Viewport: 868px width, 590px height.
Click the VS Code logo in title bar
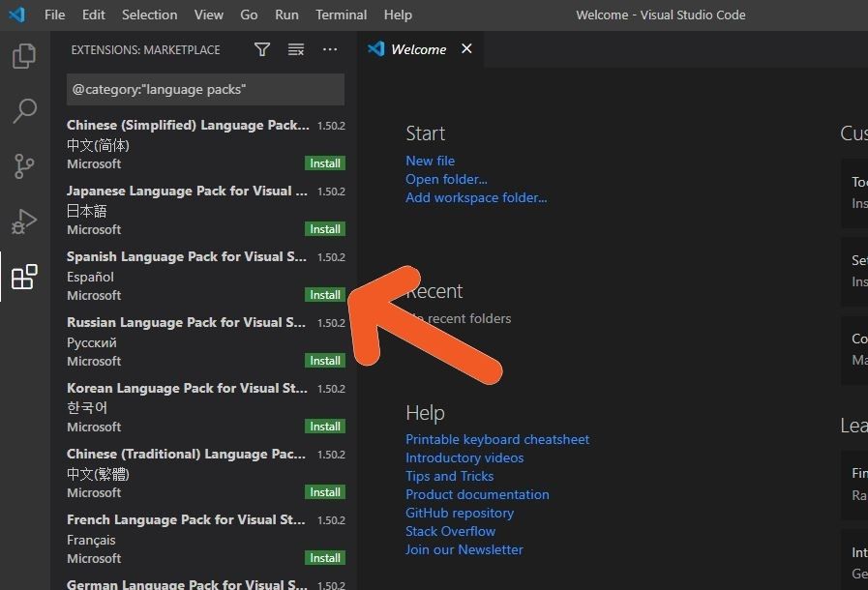pos(17,15)
